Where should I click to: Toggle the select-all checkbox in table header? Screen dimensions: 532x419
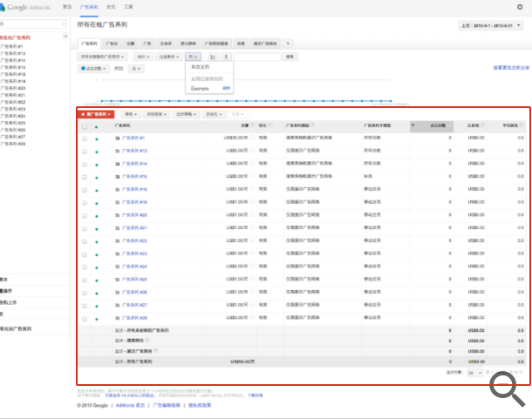85,126
